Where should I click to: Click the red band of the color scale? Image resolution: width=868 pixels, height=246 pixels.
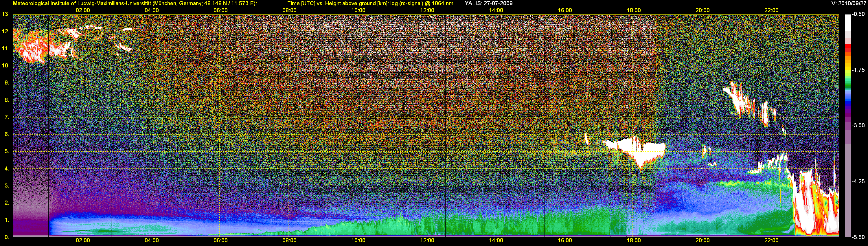pyautogui.click(x=847, y=48)
